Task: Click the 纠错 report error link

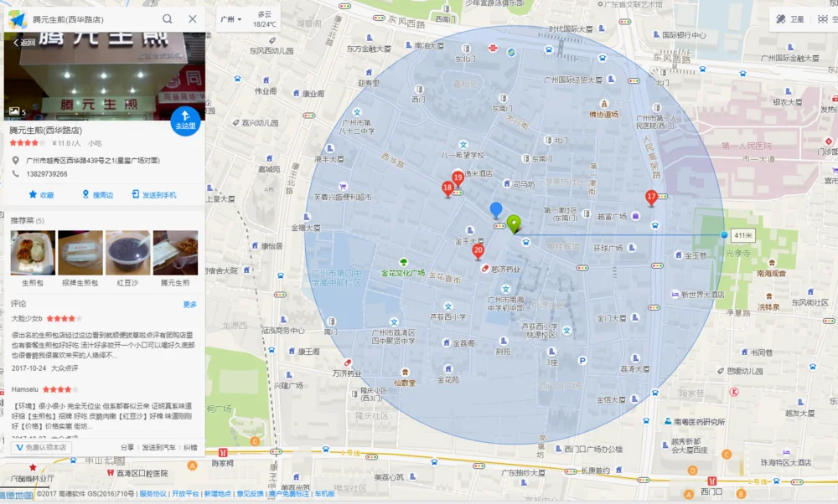Action: (190, 447)
